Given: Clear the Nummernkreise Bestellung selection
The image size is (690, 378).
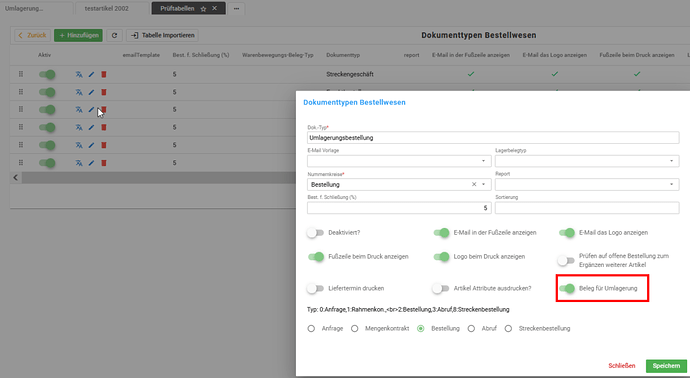Looking at the screenshot, I should coord(474,184).
